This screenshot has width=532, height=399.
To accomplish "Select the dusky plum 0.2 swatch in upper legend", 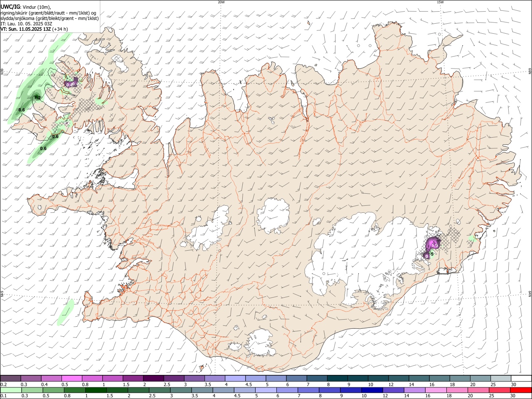I will (x=11, y=378).
